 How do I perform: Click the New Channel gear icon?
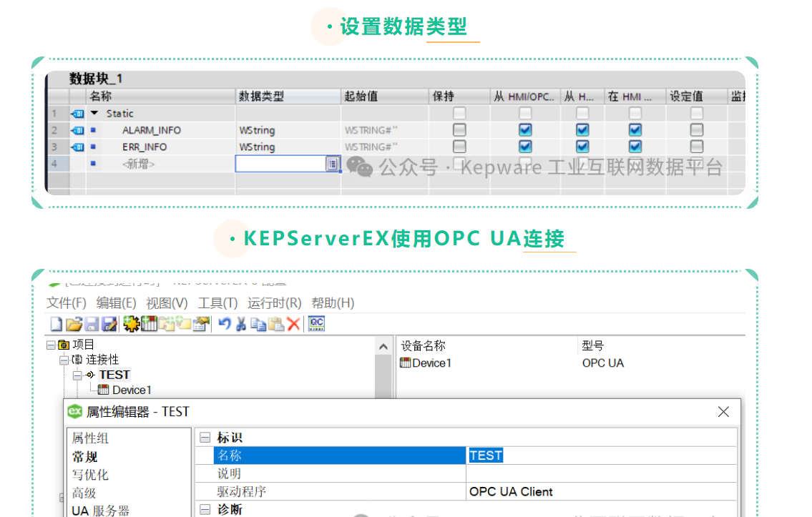(x=132, y=324)
